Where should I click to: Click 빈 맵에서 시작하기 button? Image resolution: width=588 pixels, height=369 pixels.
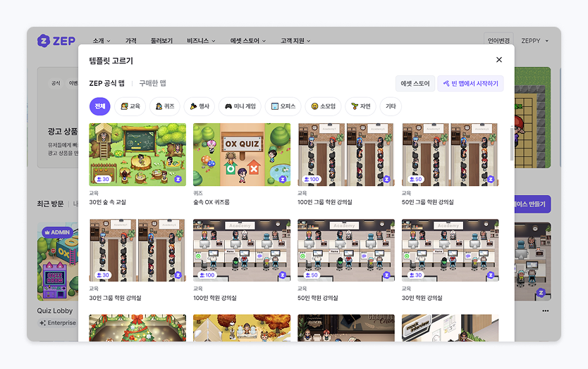[471, 84]
